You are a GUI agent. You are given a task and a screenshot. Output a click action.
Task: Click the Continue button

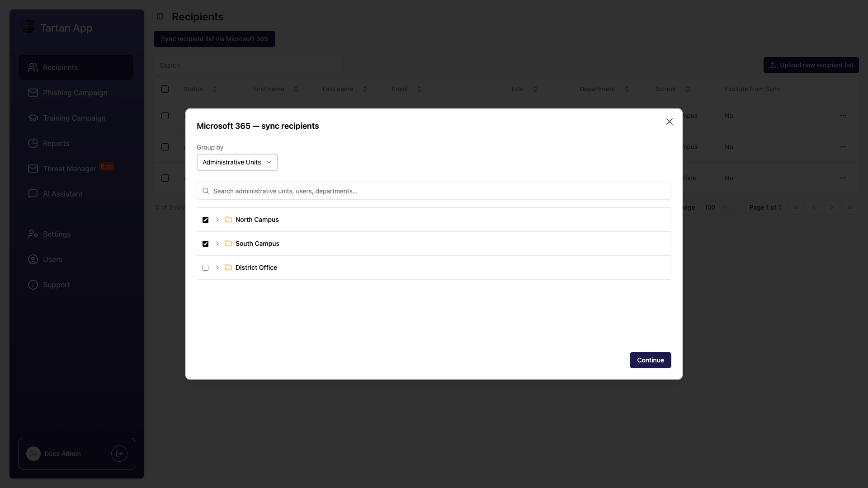pyautogui.click(x=650, y=360)
